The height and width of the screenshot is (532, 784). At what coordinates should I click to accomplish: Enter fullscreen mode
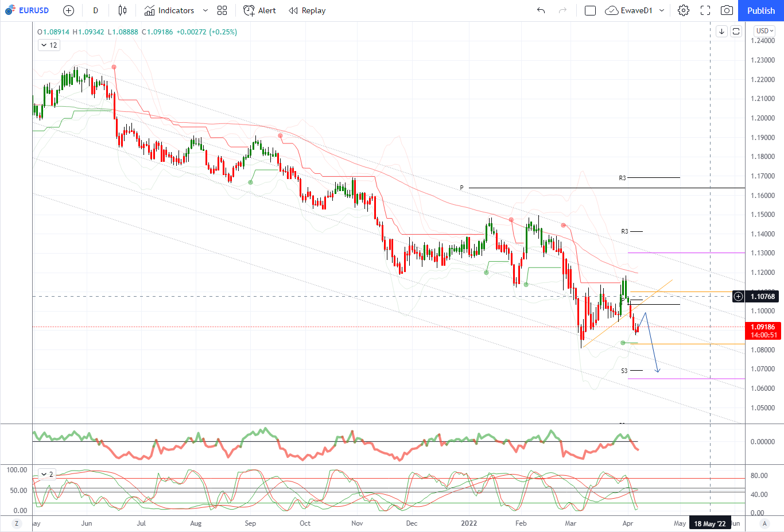point(705,10)
